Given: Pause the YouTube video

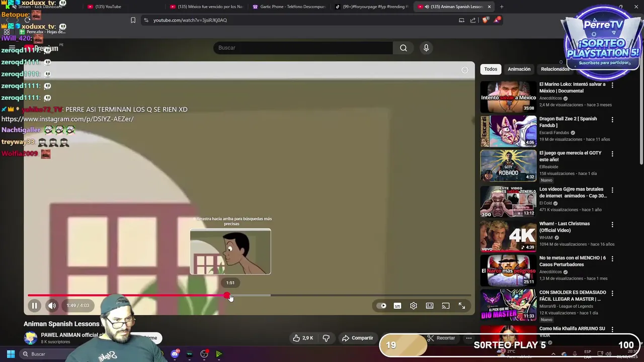Looking at the screenshot, I should tap(34, 306).
